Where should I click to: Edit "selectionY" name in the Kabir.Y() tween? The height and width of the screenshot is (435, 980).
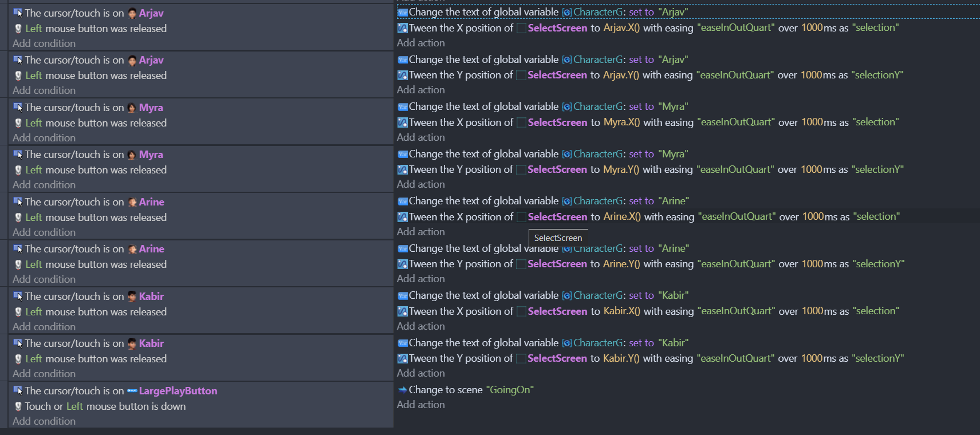tap(877, 358)
